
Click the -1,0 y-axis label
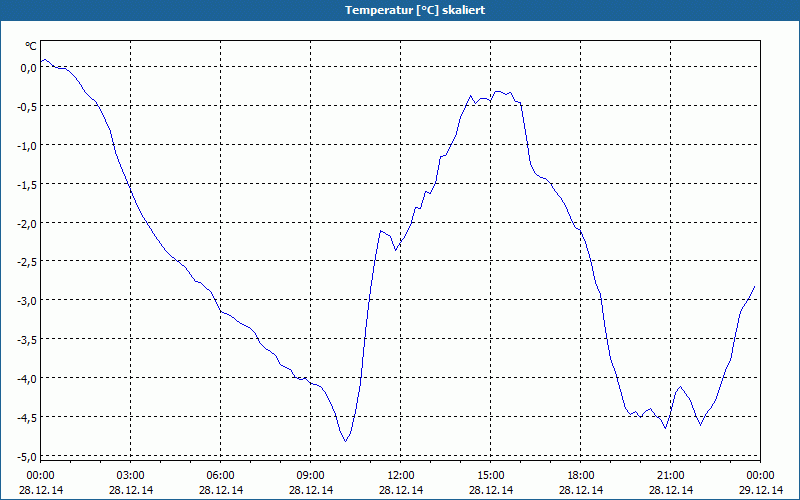coord(26,145)
